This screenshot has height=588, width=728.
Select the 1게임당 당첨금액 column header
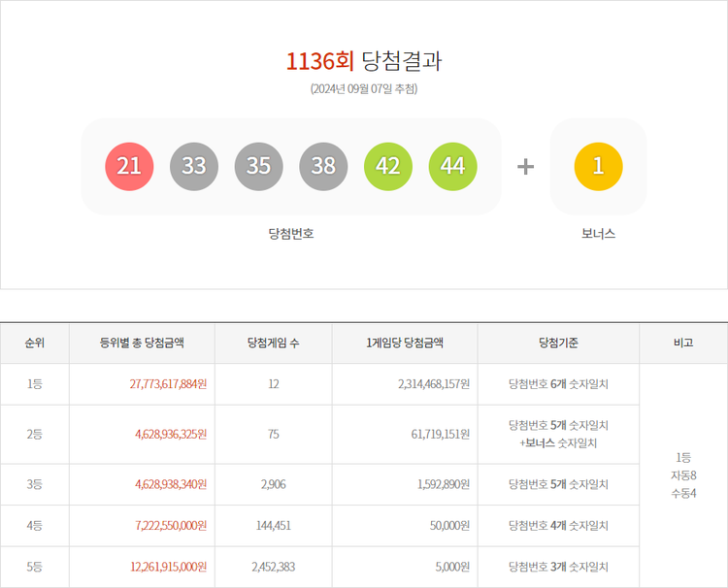(405, 343)
